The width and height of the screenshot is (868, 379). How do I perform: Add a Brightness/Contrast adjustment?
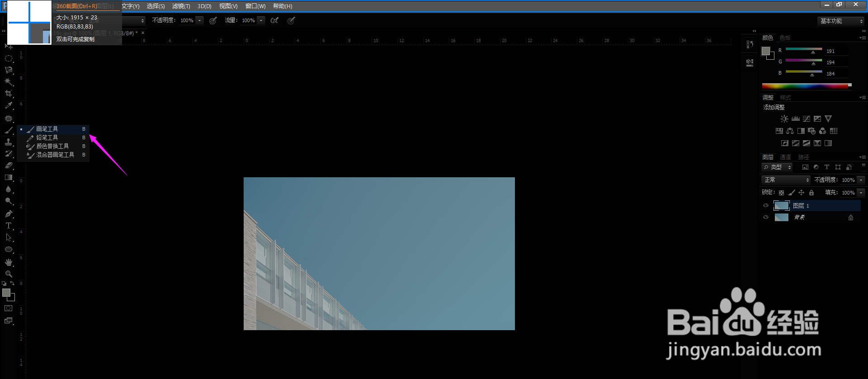[784, 118]
